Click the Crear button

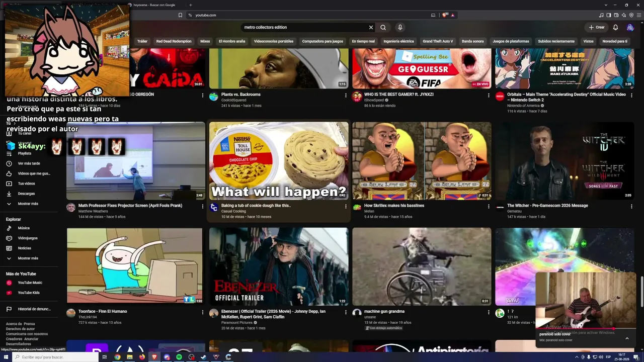tap(597, 27)
